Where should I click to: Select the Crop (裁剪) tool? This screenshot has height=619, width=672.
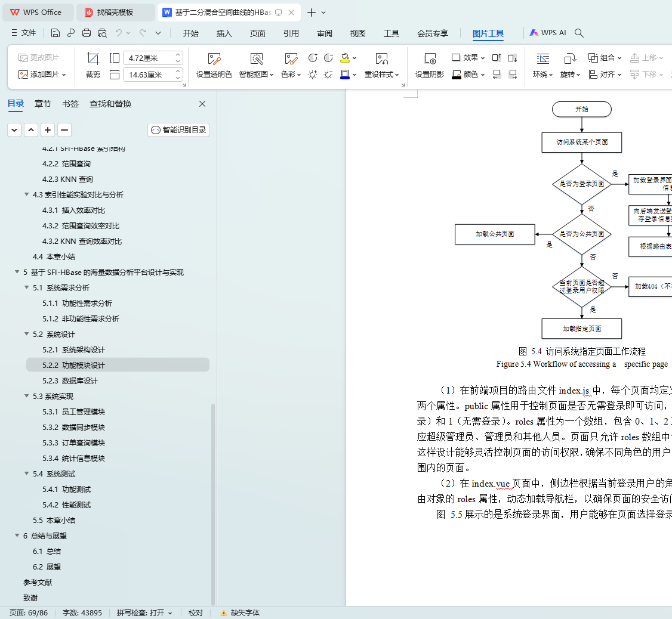pos(93,65)
